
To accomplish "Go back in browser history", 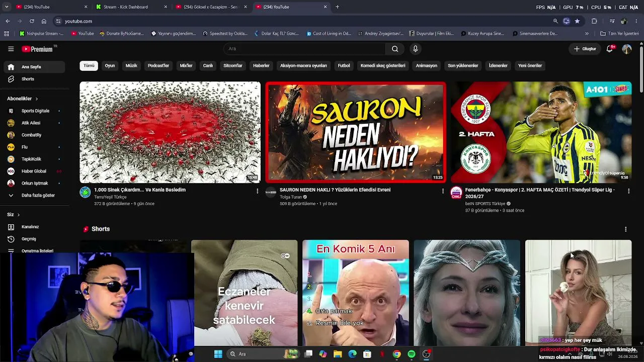I will (8, 21).
